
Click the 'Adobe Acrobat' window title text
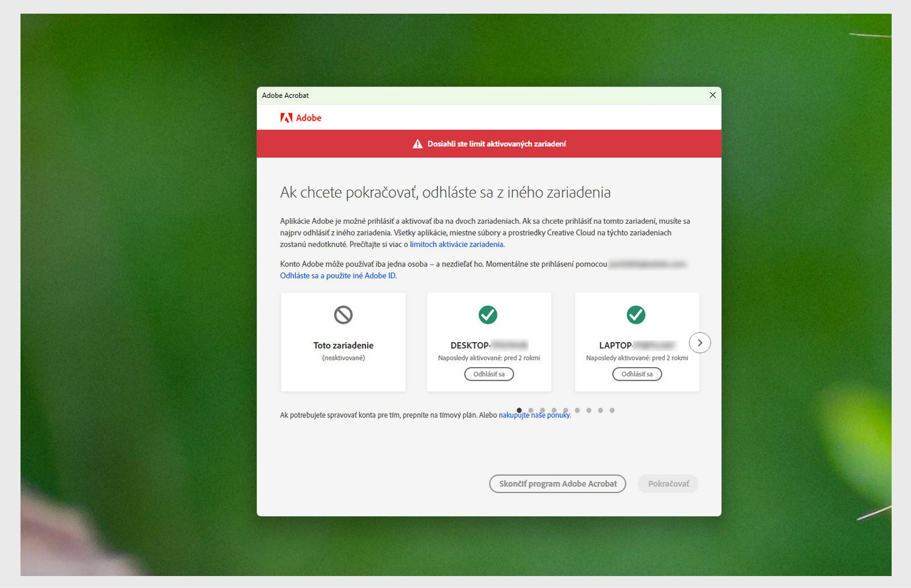pos(285,95)
